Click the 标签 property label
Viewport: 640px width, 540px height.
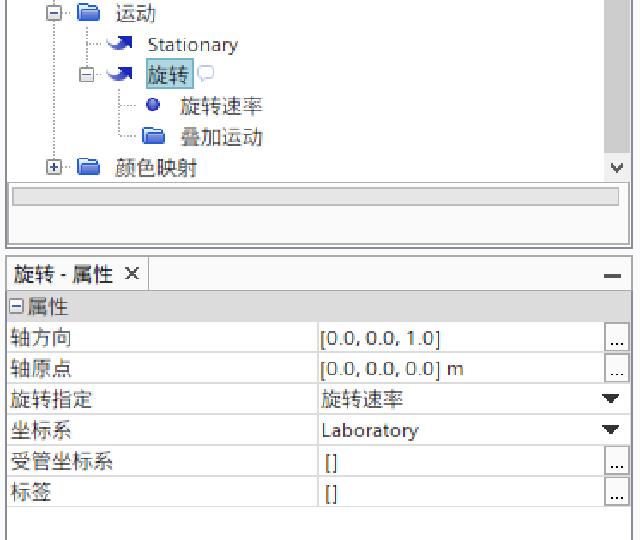31,492
